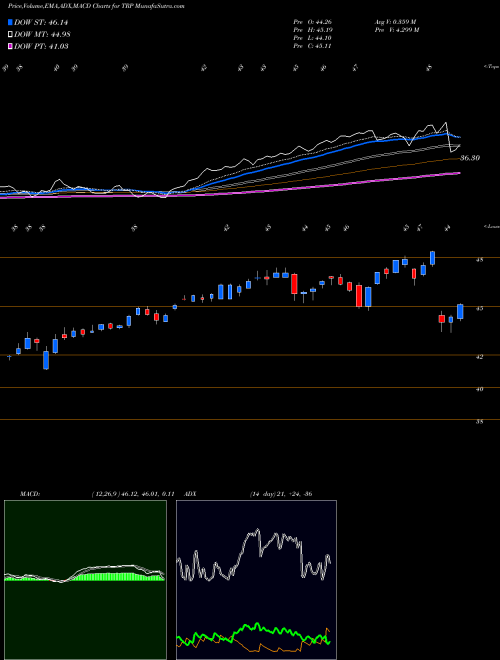The height and width of the screenshot is (660, 500).
Task: Click the '<Tops' marker label
Action: [x=491, y=67]
